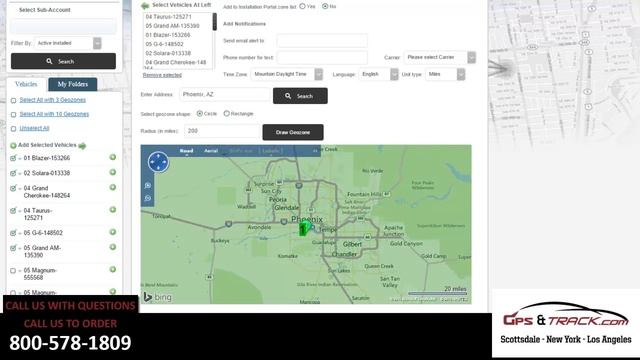The height and width of the screenshot is (360, 640).
Task: Click the Phone number for text field
Action: click(x=322, y=58)
